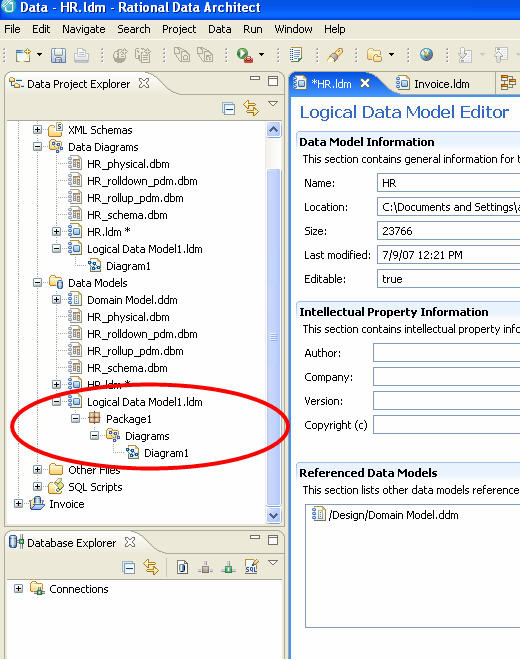Open the Navigate menu
Image resolution: width=520 pixels, height=660 pixels.
click(x=84, y=29)
